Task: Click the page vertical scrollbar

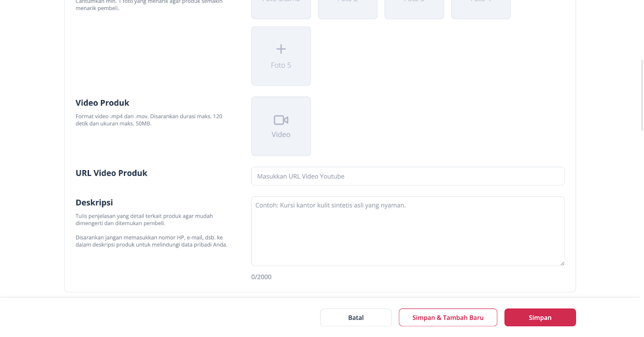Action: pos(642,95)
